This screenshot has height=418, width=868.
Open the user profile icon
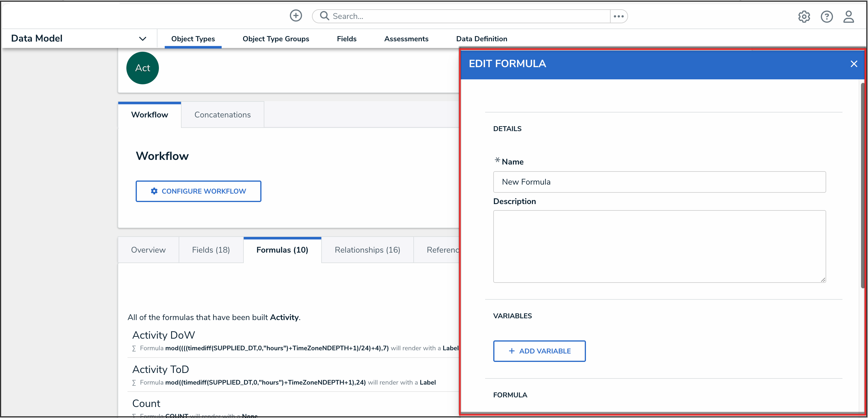pos(848,17)
